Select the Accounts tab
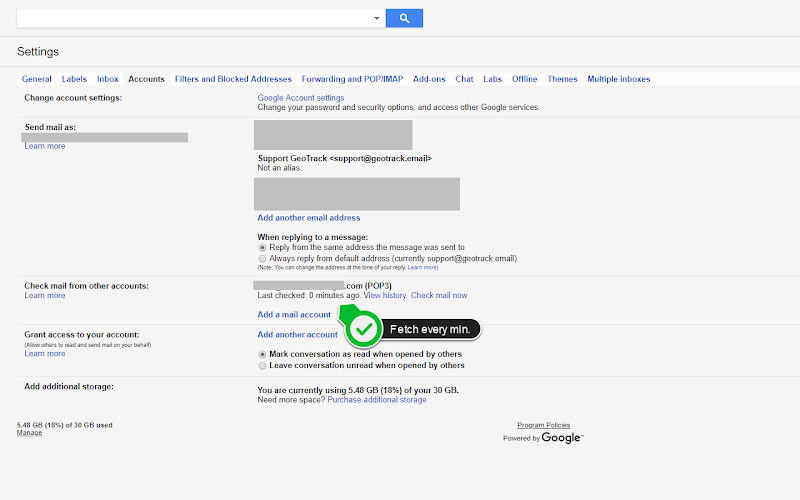The image size is (800, 500). click(x=146, y=79)
